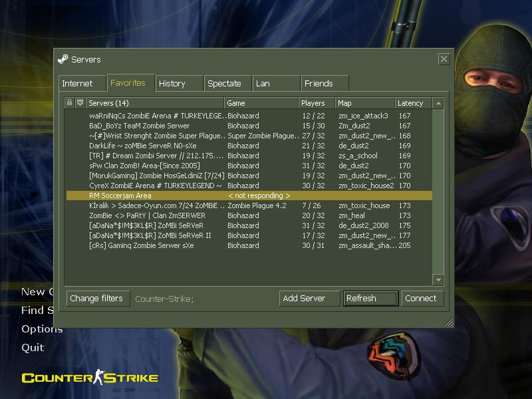Image resolution: width=532 pixels, height=399 pixels.
Task: Click the 205 latency value
Action: click(404, 245)
